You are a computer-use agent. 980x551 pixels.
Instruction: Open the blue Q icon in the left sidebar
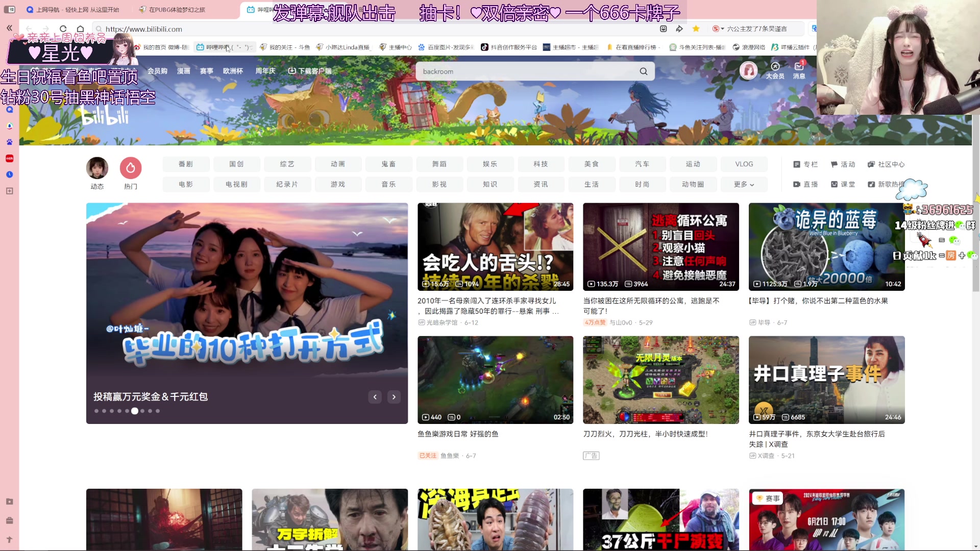[9, 109]
